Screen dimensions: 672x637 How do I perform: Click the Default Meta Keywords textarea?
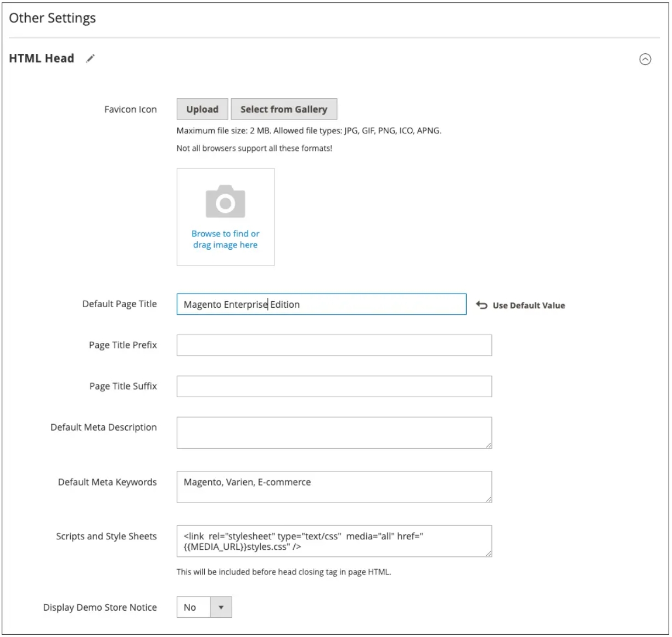(334, 487)
